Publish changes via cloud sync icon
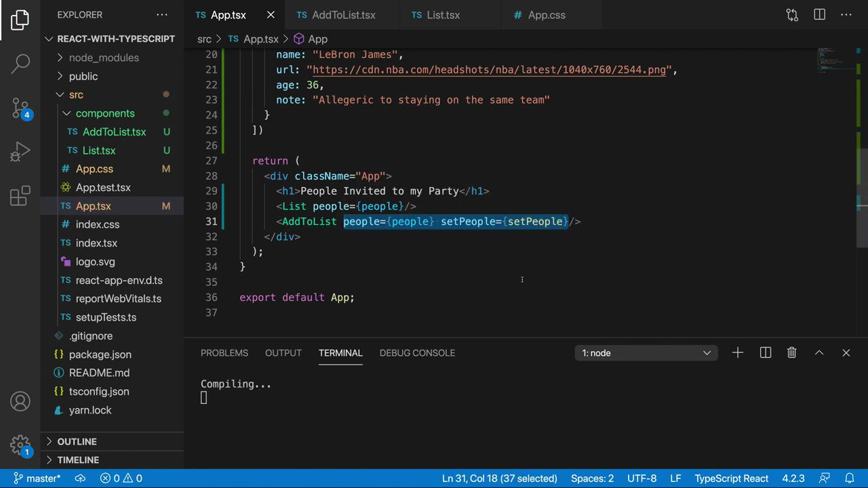The height and width of the screenshot is (488, 868). tap(80, 479)
